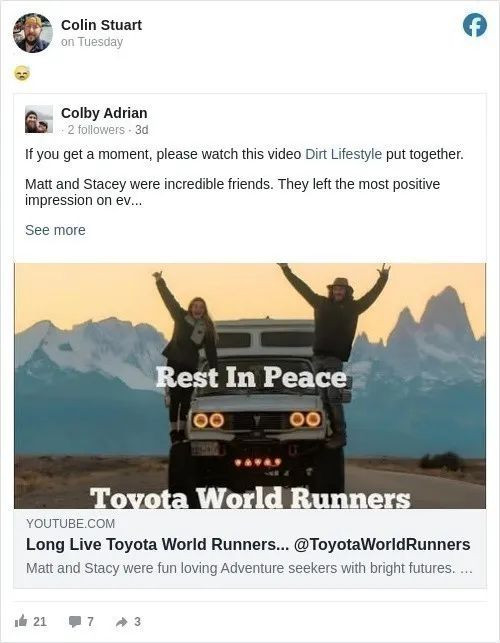The height and width of the screenshot is (643, 500).
Task: Click the 'on Tuesday' timestamp
Action: pyautogui.click(x=92, y=42)
